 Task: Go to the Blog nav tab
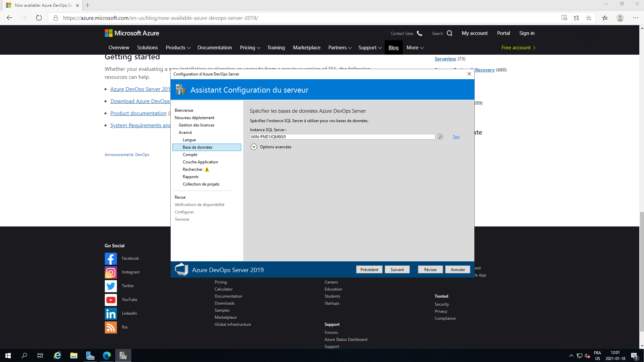(393, 48)
